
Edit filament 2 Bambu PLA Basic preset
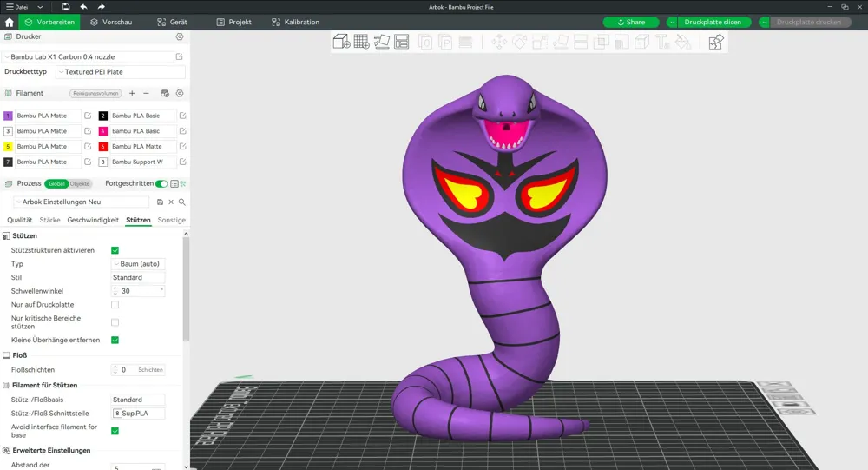pos(182,116)
